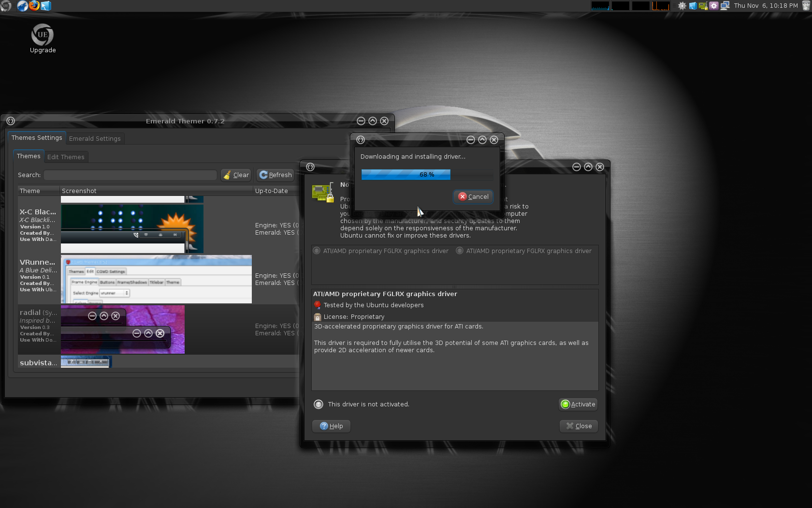Viewport: 812px width, 508px height.
Task: Click the blue cube cursor launcher in left panel
Action: click(x=46, y=6)
